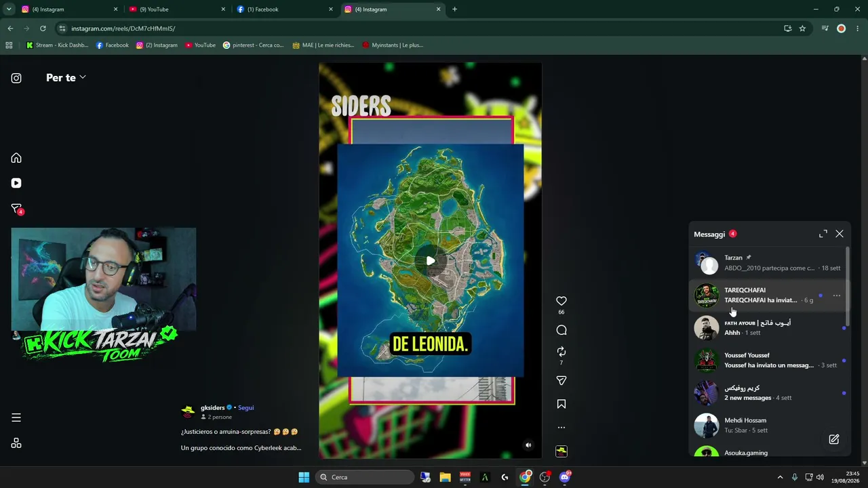Image resolution: width=868 pixels, height=488 pixels.
Task: Open the Tarzan conversation
Action: (768, 263)
